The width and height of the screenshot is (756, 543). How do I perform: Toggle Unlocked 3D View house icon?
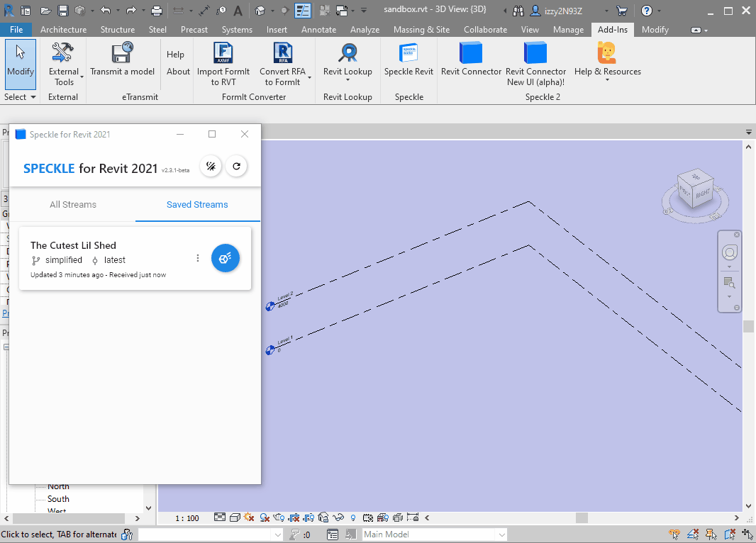pyautogui.click(x=323, y=517)
